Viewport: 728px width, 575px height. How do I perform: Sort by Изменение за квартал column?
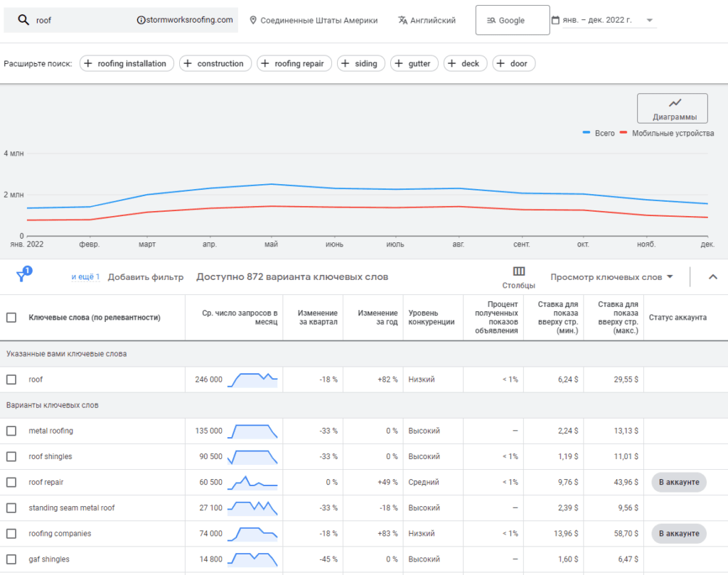click(x=318, y=318)
